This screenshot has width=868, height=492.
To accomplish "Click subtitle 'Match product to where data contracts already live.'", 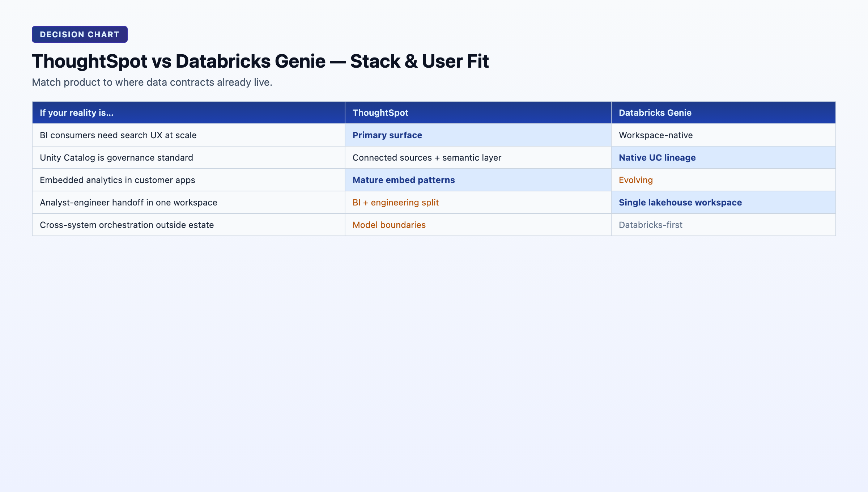I will pos(152,82).
